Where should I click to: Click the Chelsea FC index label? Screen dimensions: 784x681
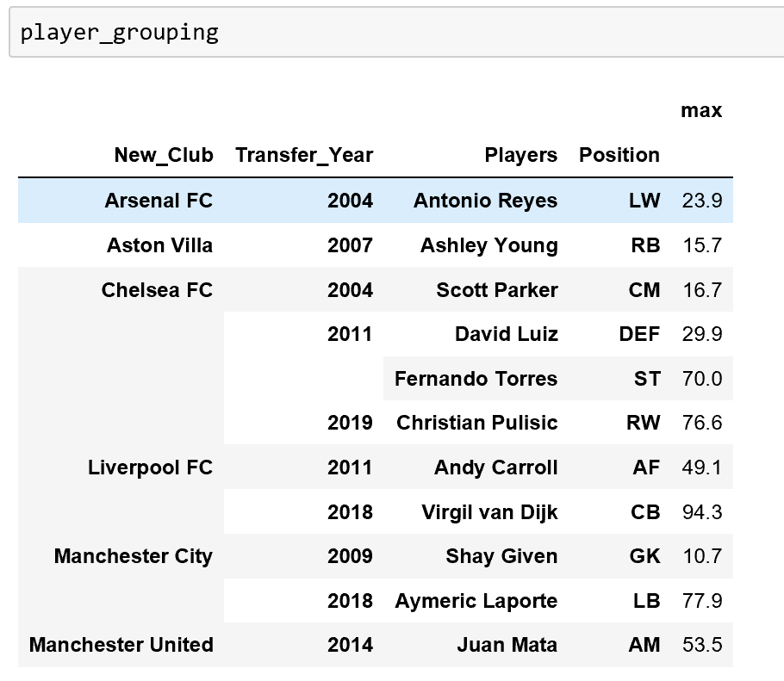157,290
